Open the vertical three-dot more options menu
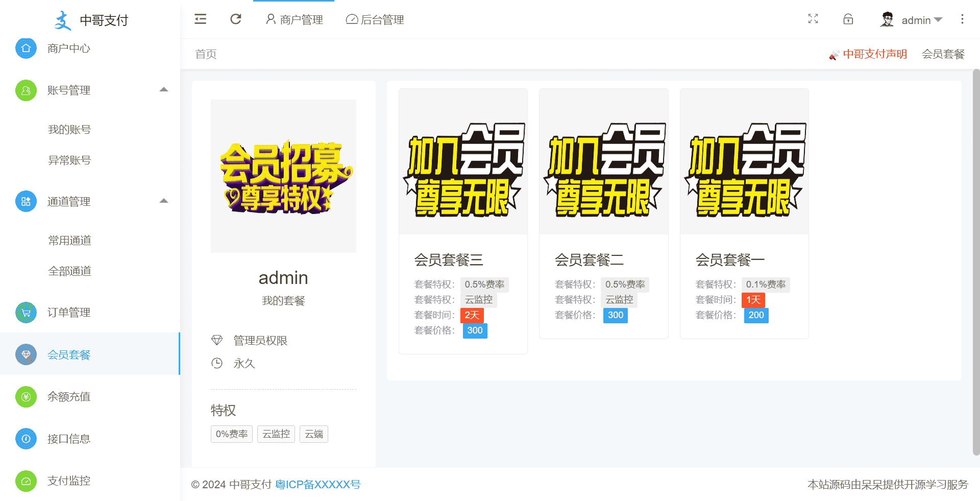Screen dimensions: 980x501 click(x=962, y=19)
